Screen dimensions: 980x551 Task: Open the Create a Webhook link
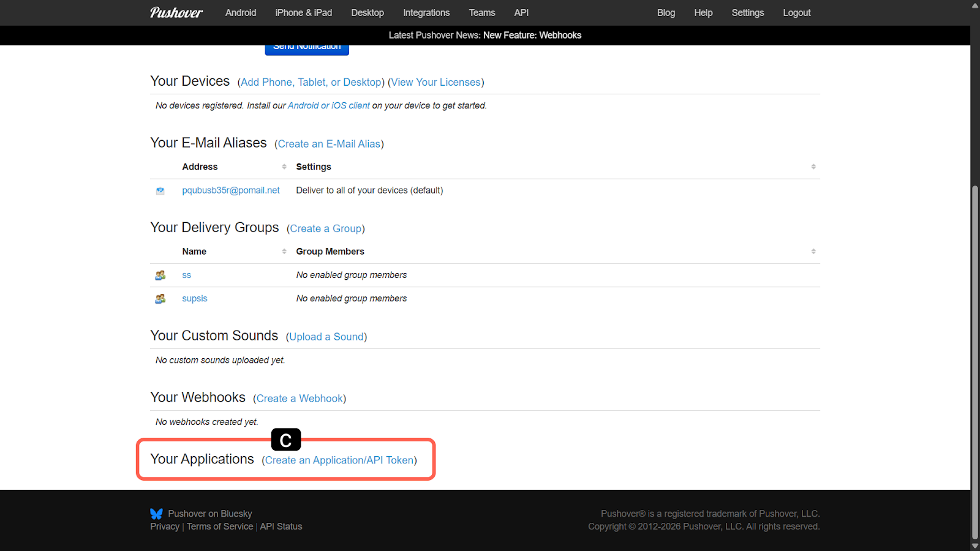pyautogui.click(x=300, y=399)
